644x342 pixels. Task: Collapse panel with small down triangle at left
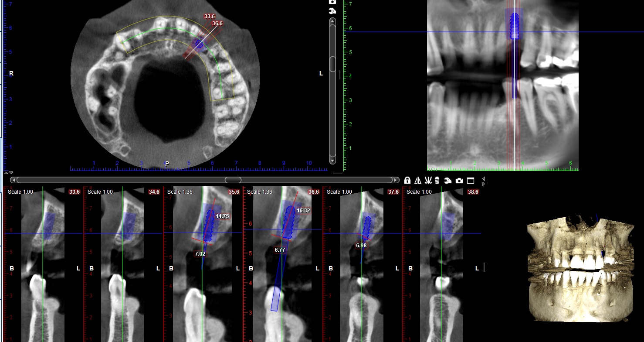coord(11,173)
